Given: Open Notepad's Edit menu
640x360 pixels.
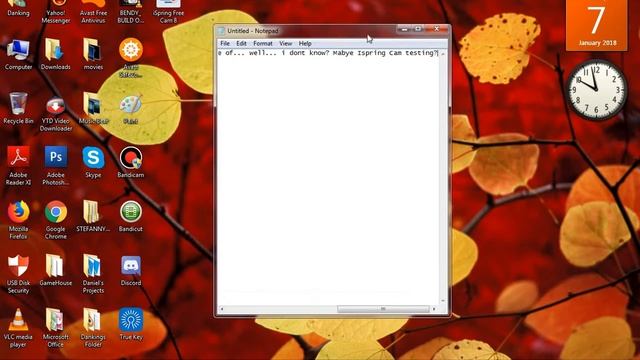Looking at the screenshot, I should click(x=241, y=43).
